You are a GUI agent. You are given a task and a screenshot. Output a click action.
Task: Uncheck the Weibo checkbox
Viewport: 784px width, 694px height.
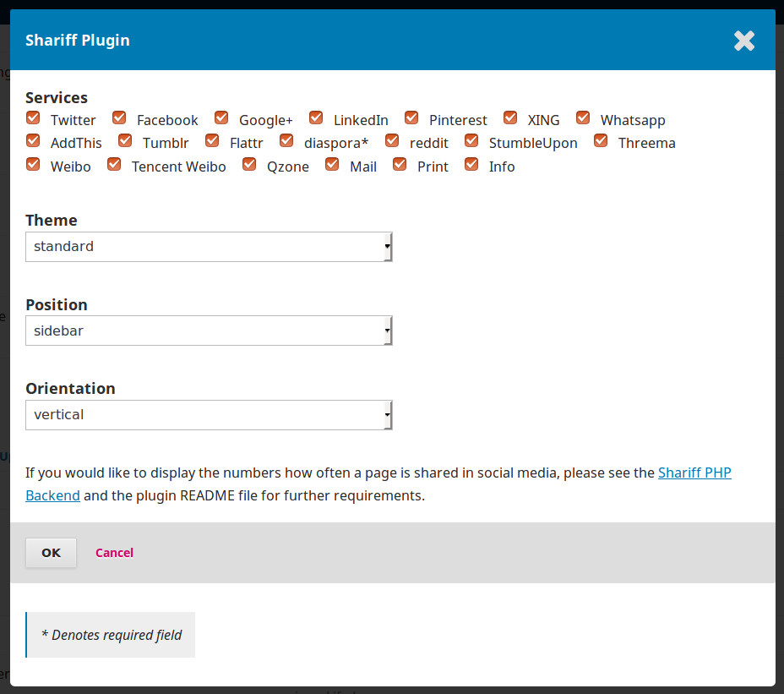click(x=33, y=165)
